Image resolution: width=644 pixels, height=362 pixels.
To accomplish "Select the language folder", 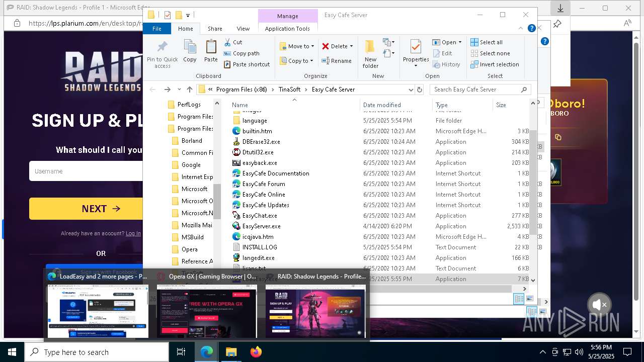I will click(x=255, y=121).
